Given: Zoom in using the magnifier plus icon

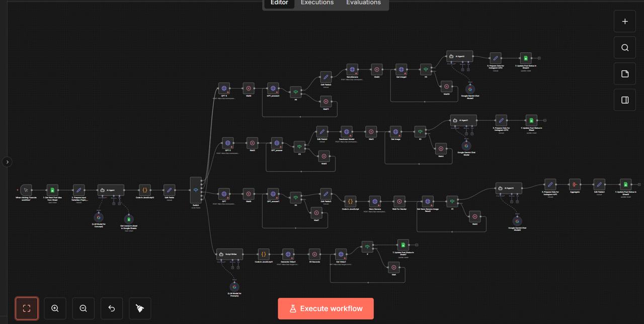Looking at the screenshot, I should click(x=55, y=308).
